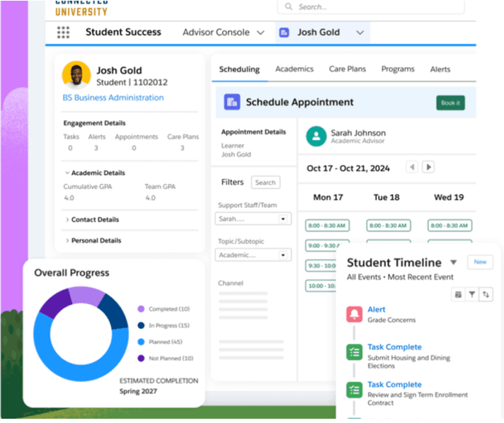Switch to the Alerts tab
Screen dimensions: 504x423
coord(440,69)
